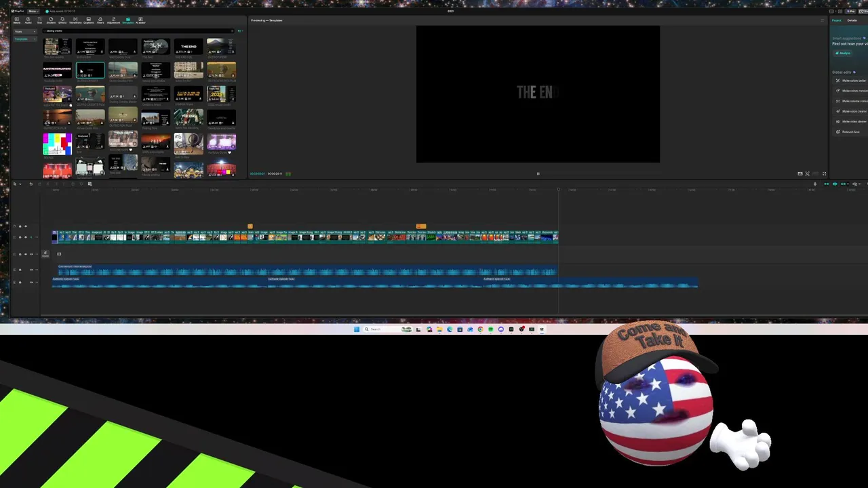This screenshot has width=868, height=488.
Task: Open the Captions panel tab
Action: (x=89, y=20)
